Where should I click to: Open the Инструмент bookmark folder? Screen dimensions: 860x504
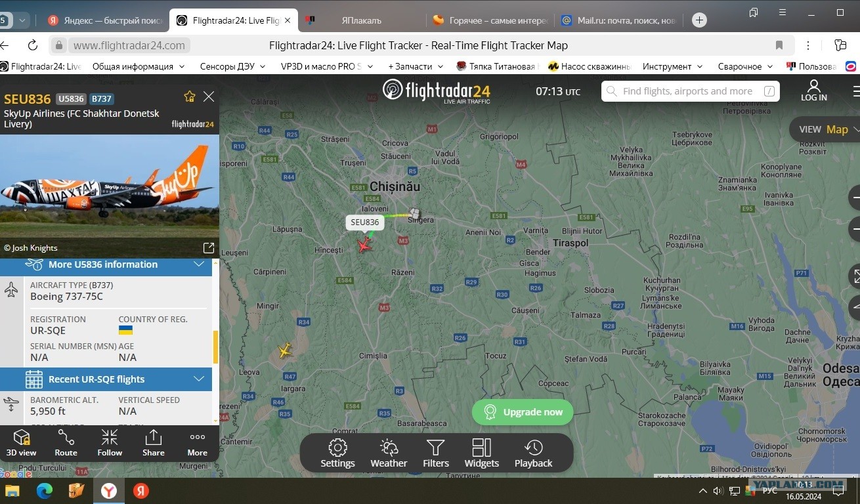(672, 66)
